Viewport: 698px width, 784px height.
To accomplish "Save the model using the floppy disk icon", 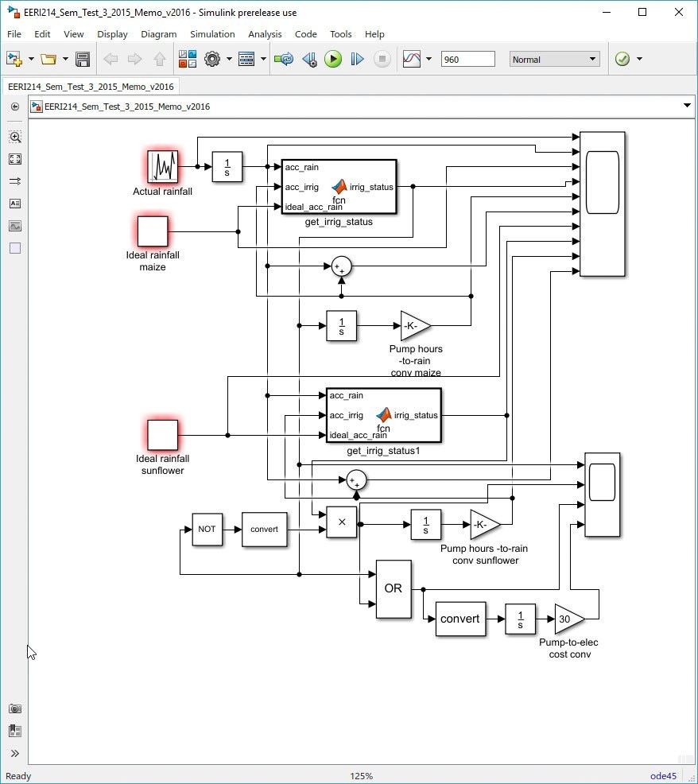I will [82, 59].
